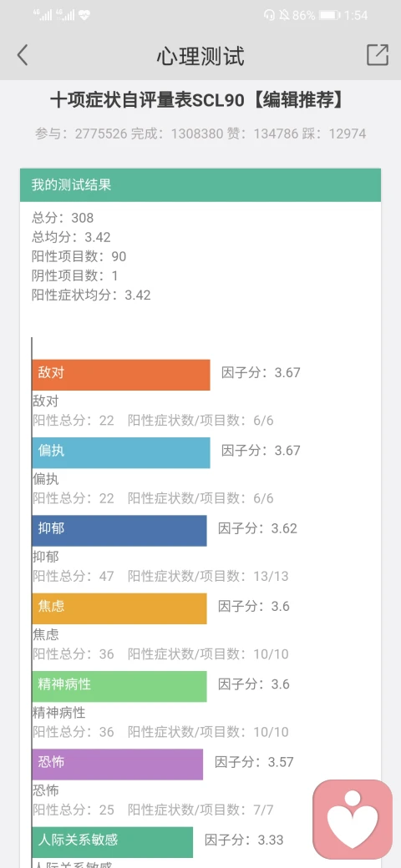
Task: Select the yellow 焦虑 bar
Action: click(x=119, y=608)
